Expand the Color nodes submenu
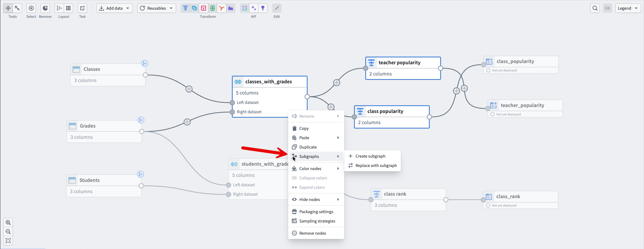 tap(316, 168)
